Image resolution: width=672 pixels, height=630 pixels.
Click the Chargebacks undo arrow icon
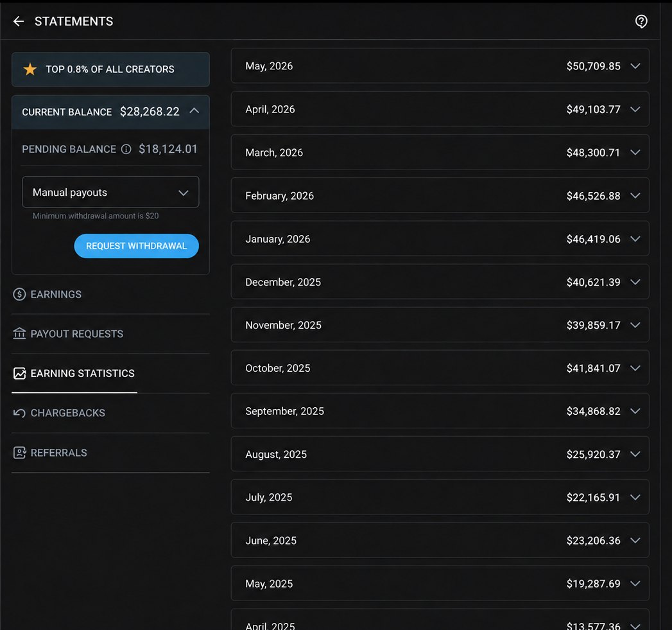tap(19, 413)
